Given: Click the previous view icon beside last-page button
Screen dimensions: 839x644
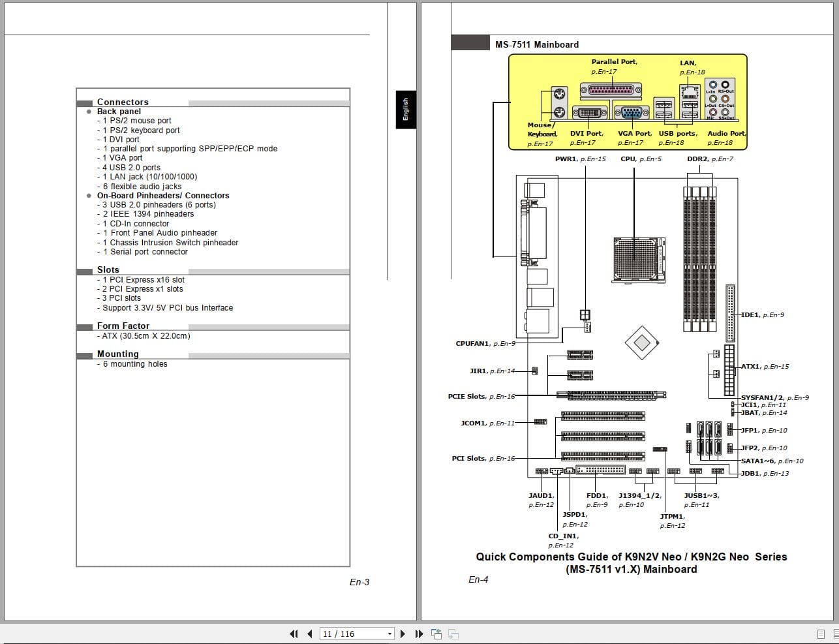Looking at the screenshot, I should click(436, 634).
